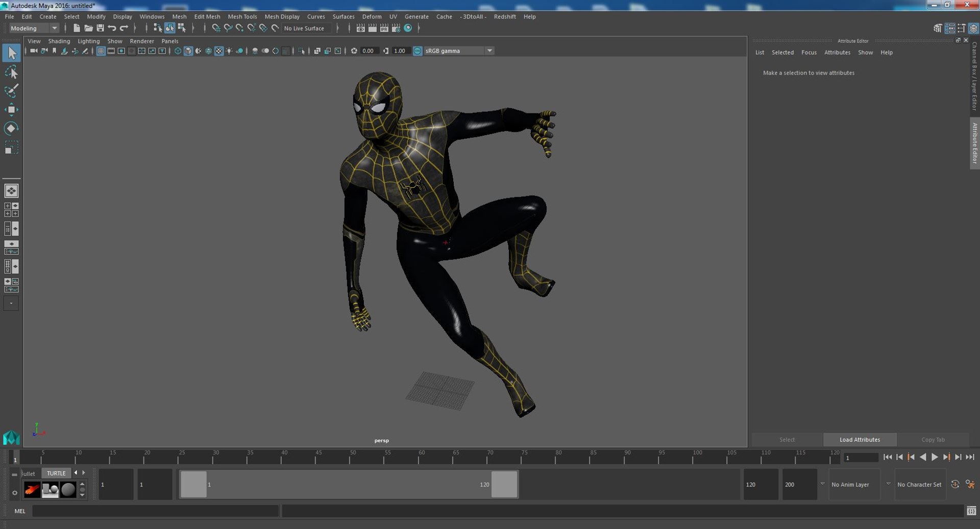This screenshot has width=980, height=529.
Task: Toggle the color management ON button
Action: tap(418, 51)
